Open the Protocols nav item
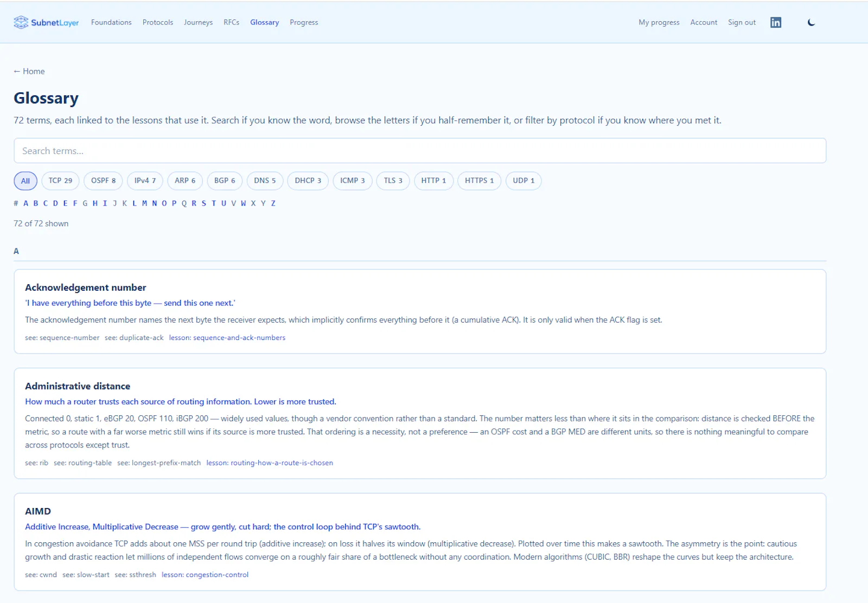868x603 pixels. pyautogui.click(x=158, y=22)
